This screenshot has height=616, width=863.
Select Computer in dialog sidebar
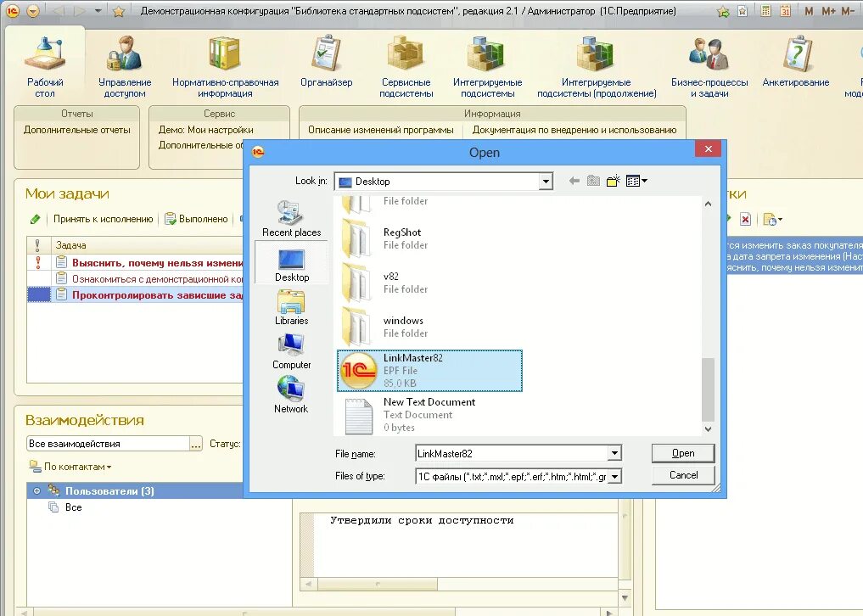coord(291,351)
